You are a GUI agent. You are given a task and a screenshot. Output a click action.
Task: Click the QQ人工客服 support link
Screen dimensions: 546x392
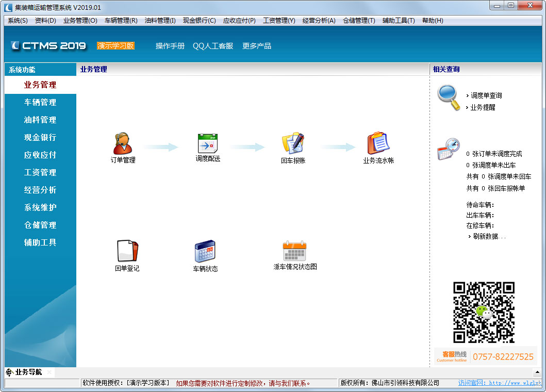point(213,46)
